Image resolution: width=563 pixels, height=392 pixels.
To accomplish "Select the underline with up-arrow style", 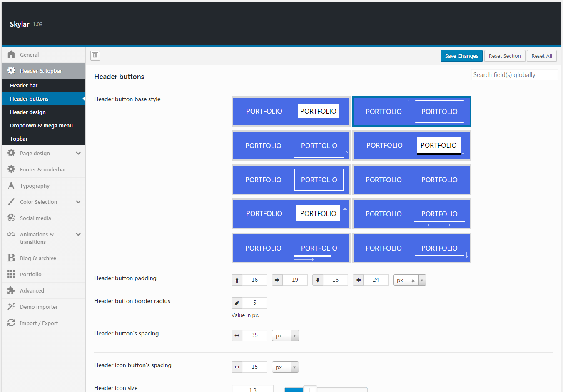I will pyautogui.click(x=291, y=146).
